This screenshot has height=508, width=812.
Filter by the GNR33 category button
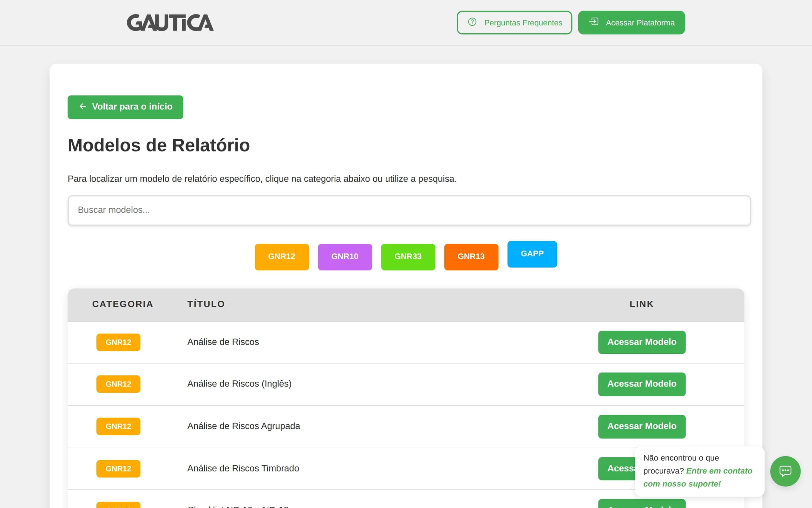408,257
